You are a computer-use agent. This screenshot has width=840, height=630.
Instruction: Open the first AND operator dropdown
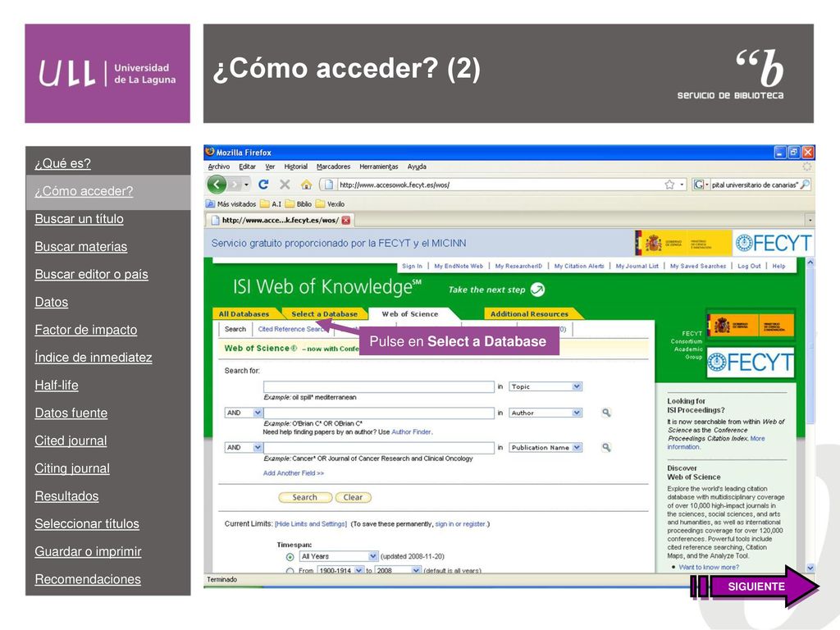tap(243, 413)
